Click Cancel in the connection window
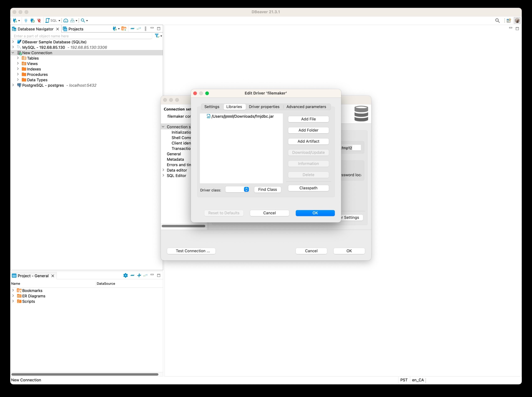Screen dimensions: 532x397 311,251
